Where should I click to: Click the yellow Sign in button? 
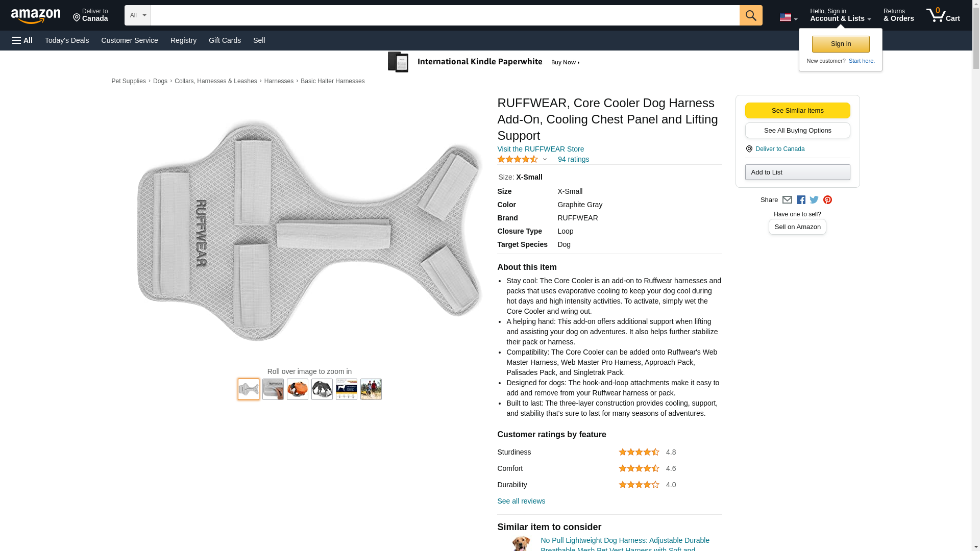tap(841, 44)
